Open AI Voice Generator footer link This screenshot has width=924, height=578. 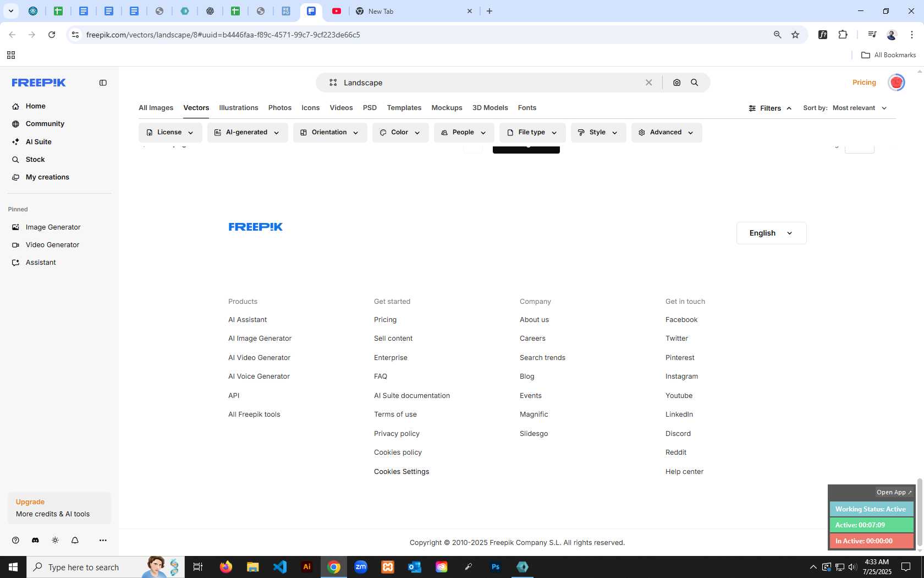coord(259,377)
